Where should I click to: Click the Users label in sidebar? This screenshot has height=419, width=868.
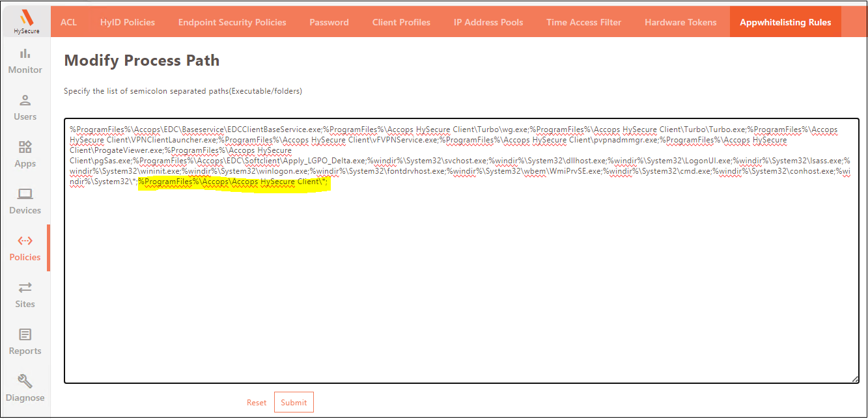[x=25, y=116]
